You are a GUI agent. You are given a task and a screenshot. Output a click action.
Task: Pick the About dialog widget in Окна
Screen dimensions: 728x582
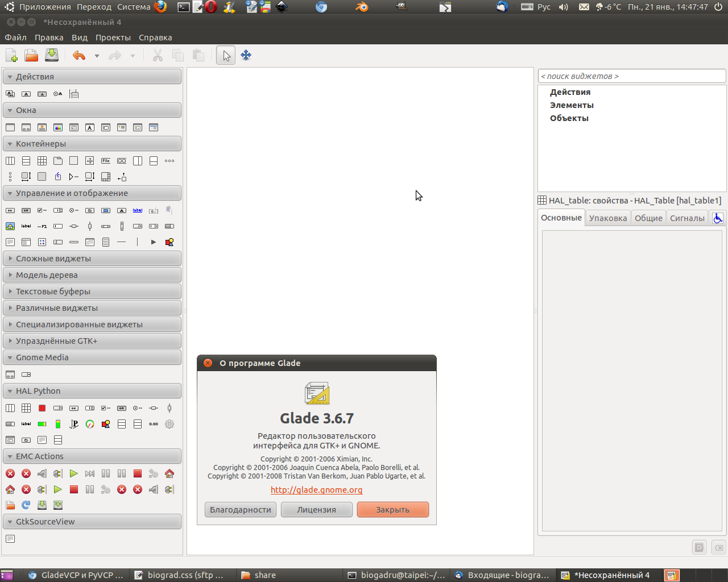click(x=42, y=127)
